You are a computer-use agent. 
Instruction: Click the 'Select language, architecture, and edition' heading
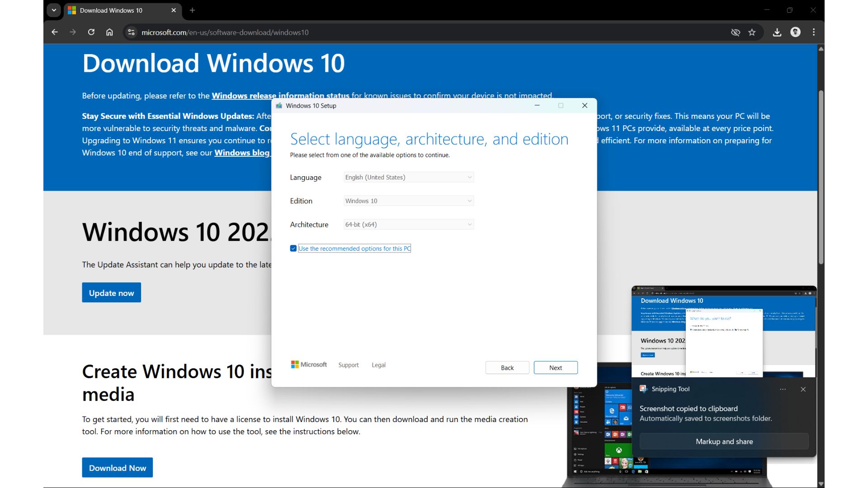point(429,139)
